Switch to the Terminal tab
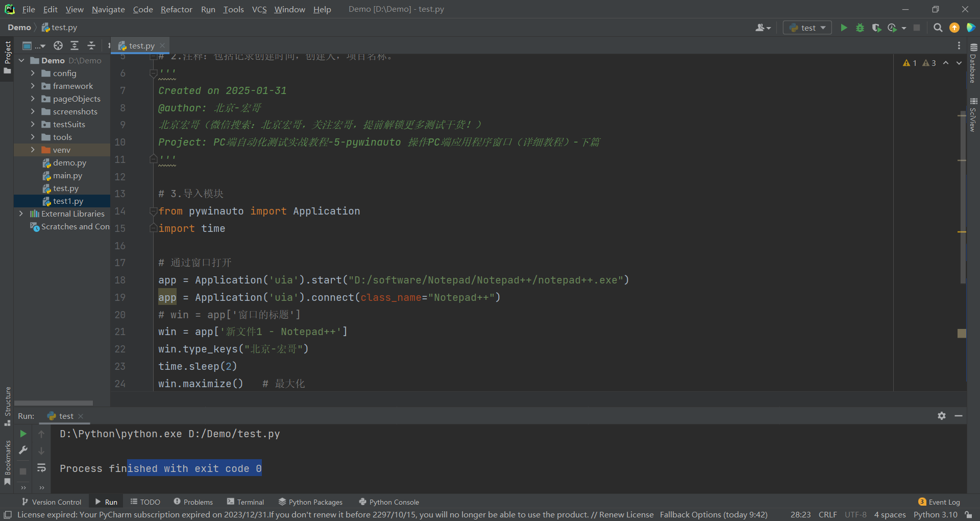Screen dimensions: 980x521 (x=246, y=502)
